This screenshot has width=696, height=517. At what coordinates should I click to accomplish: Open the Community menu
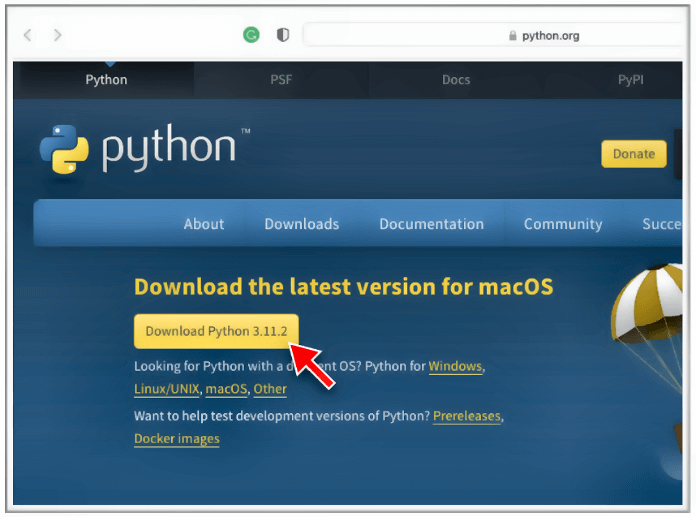point(563,224)
